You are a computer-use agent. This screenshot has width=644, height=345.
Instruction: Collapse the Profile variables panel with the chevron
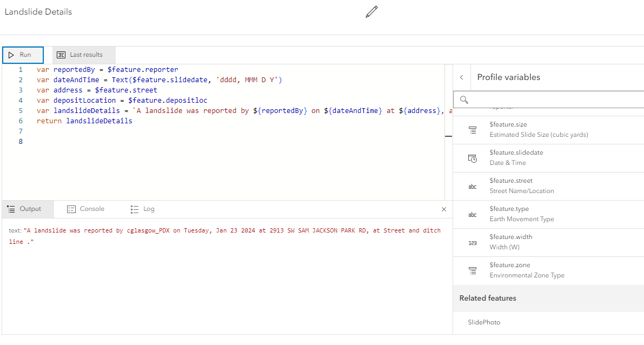coord(461,77)
